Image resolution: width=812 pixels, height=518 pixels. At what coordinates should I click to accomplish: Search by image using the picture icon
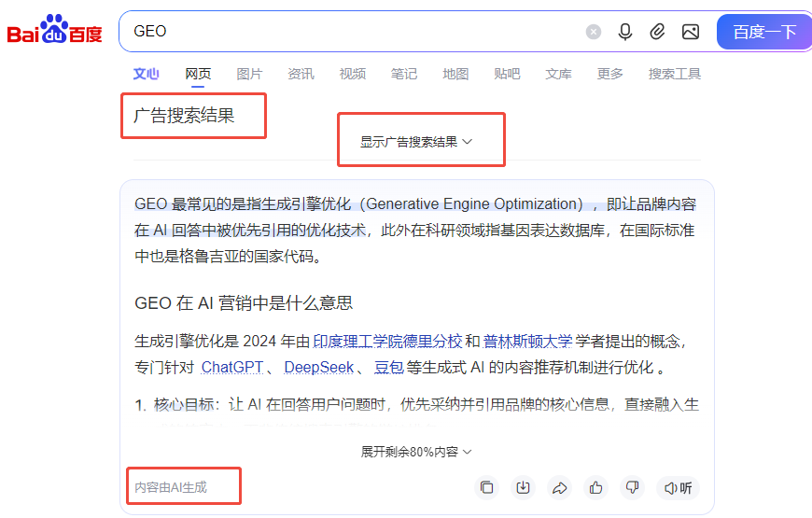pos(691,32)
